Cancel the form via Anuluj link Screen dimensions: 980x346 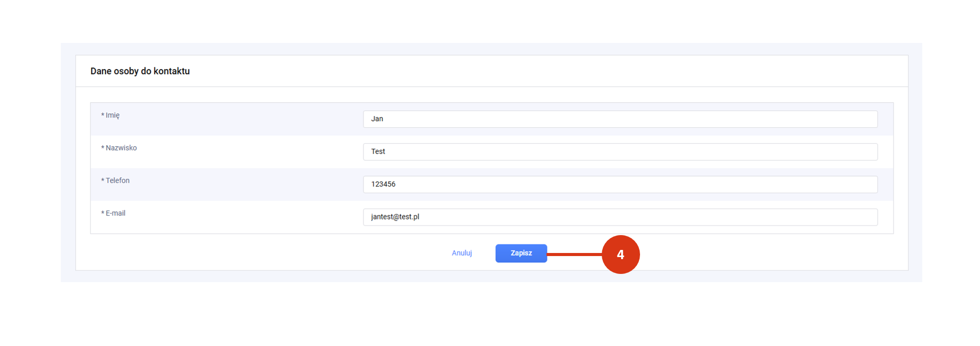[x=462, y=253]
